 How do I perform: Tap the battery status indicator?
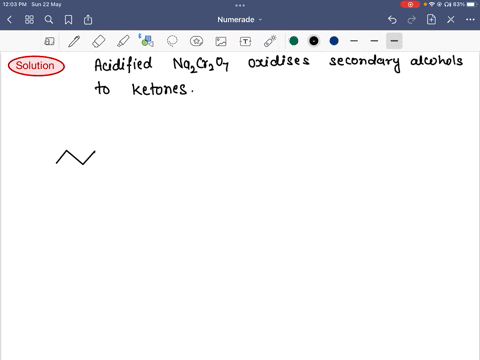click(x=471, y=4)
